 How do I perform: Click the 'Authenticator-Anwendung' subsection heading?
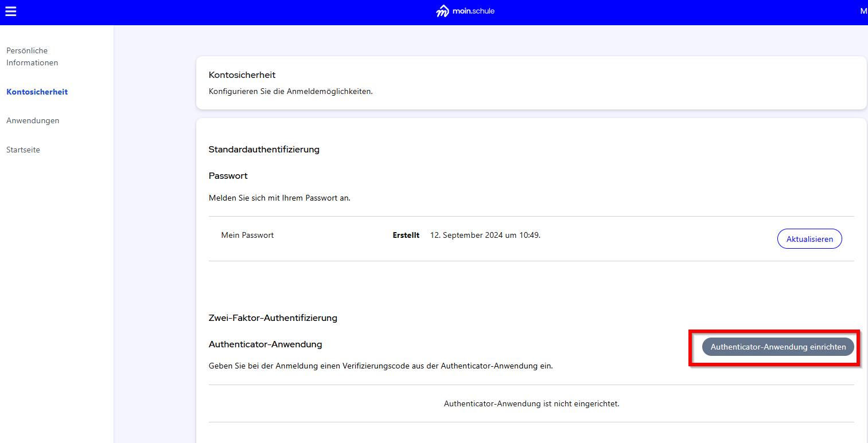(x=265, y=344)
